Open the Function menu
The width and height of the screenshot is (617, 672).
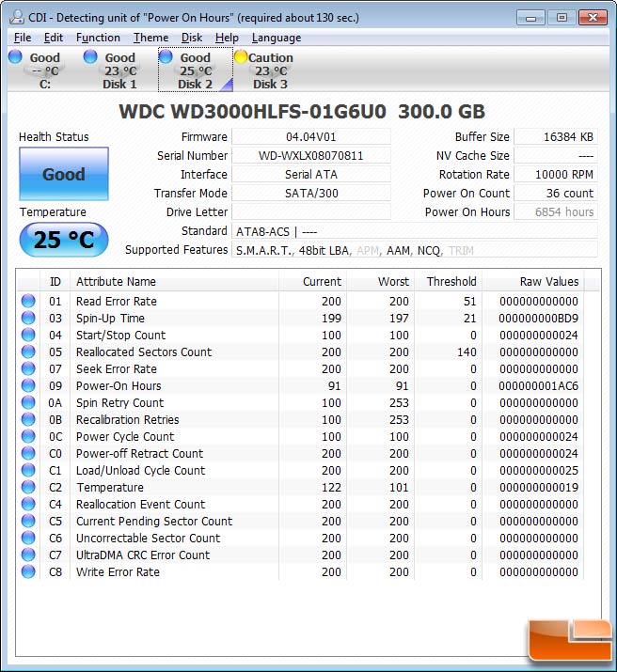tap(98, 38)
